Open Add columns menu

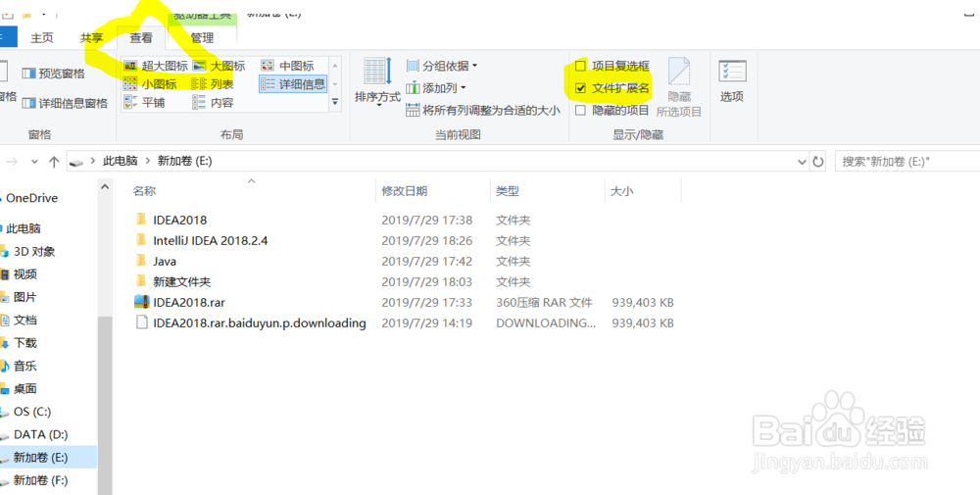(436, 88)
